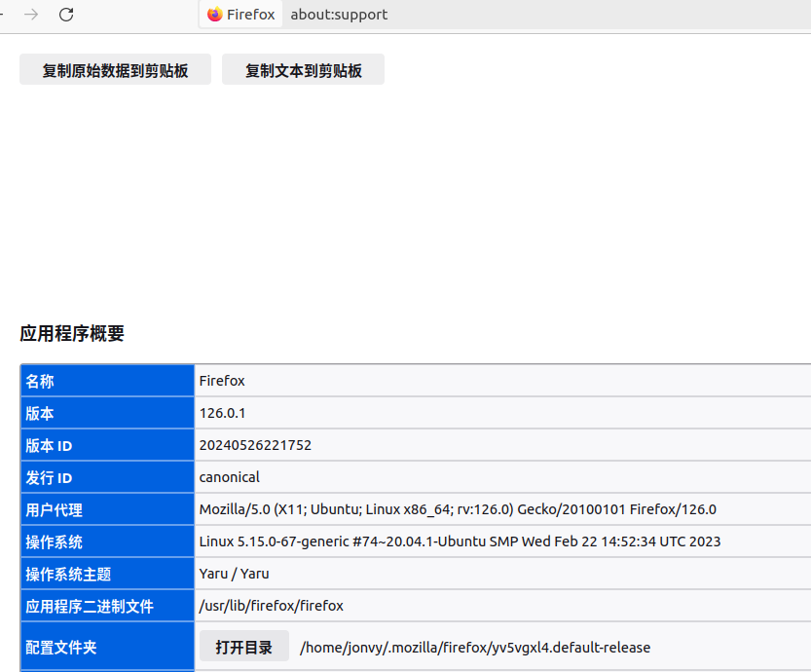The image size is (811, 672).
Task: Select the 配置文件夹 row header
Action: [107, 647]
